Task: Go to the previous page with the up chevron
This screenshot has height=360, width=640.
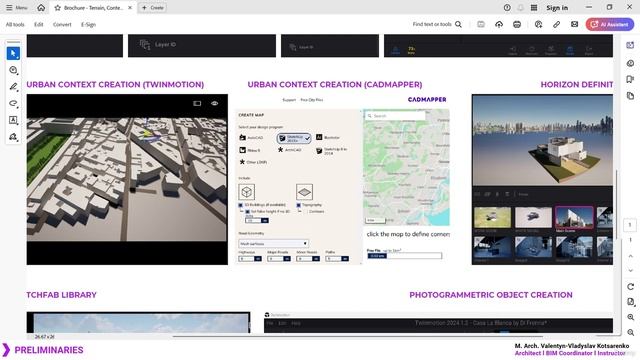Action: coord(631,256)
